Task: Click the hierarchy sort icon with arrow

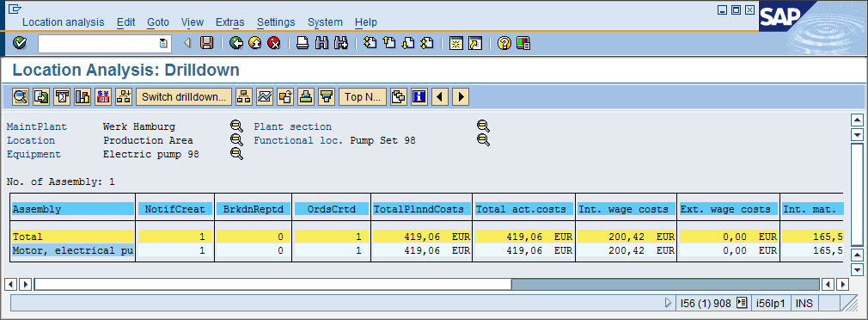Action: point(124,97)
